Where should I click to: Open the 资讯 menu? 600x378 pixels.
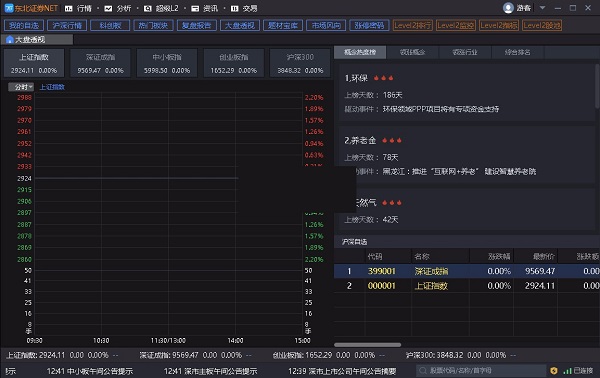pos(210,8)
